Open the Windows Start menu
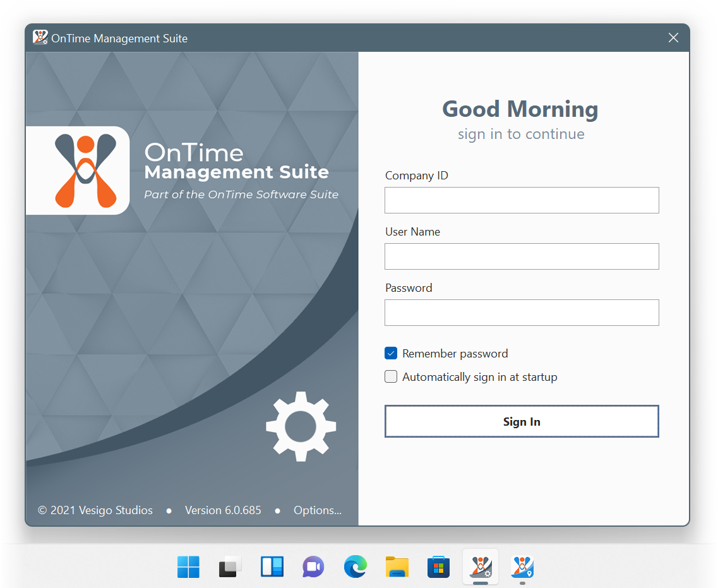 tap(188, 567)
